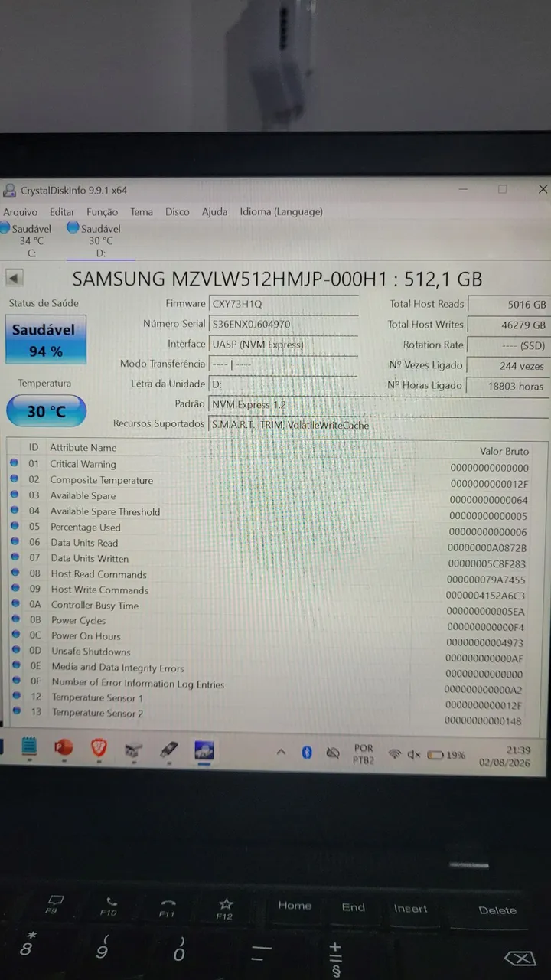
Task: Open the Idioma (Language) menu
Action: [281, 212]
